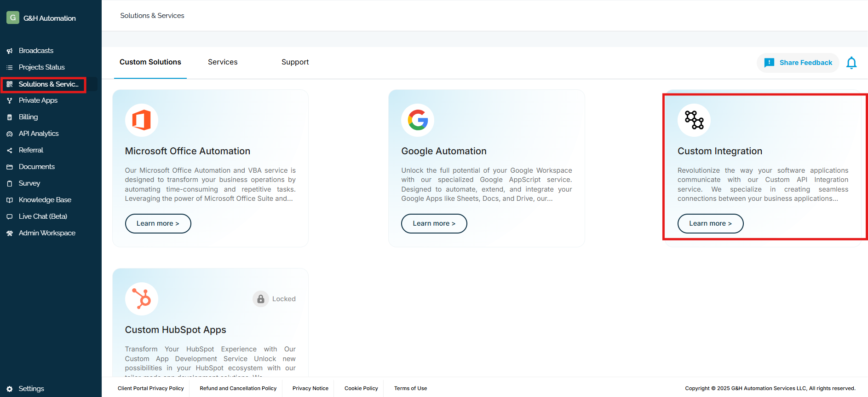
Task: Open the Terms of Use link
Action: point(410,388)
